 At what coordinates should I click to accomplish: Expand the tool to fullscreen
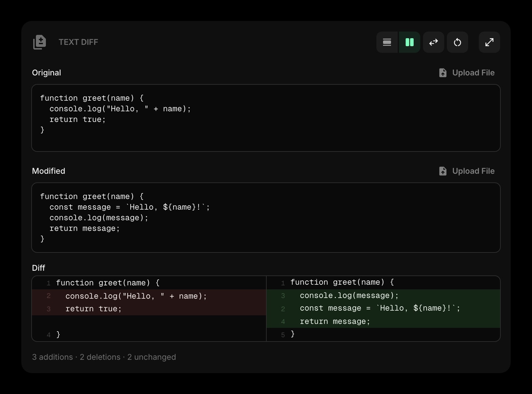[x=489, y=42]
